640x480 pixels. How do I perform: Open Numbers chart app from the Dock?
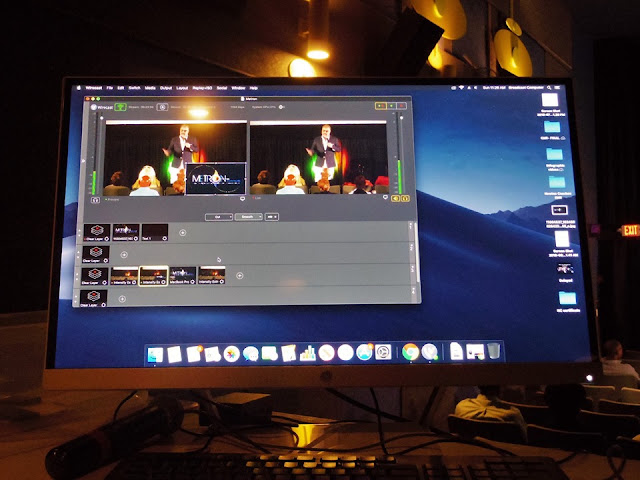click(x=308, y=353)
